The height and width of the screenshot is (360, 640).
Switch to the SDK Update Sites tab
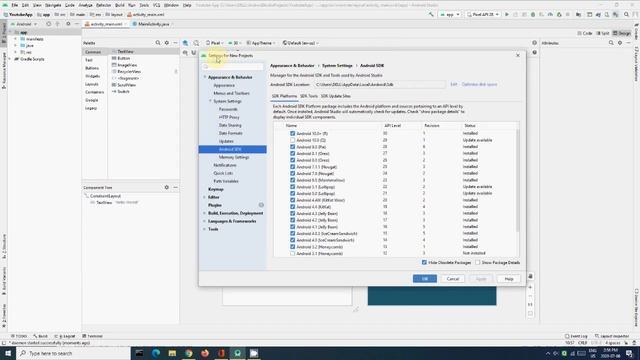pyautogui.click(x=336, y=96)
